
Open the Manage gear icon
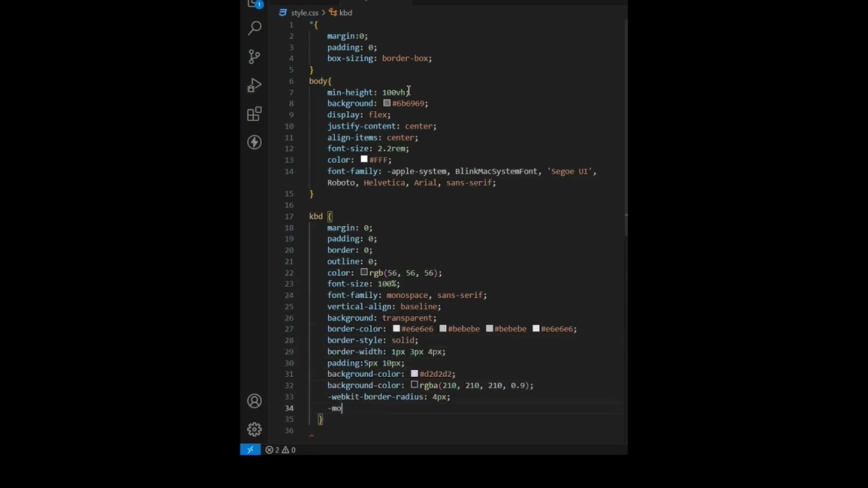click(254, 430)
